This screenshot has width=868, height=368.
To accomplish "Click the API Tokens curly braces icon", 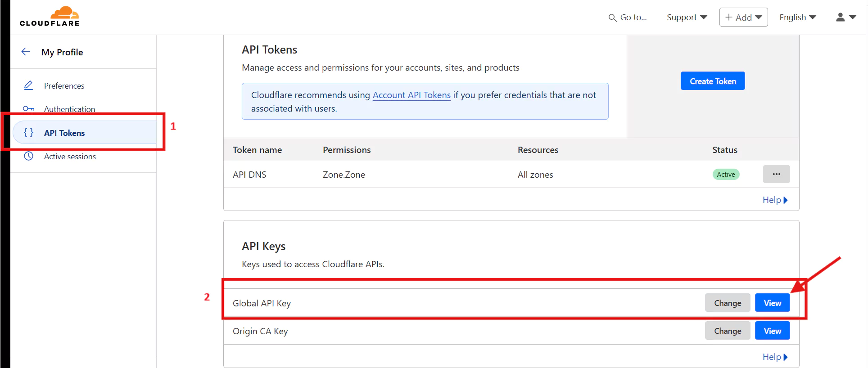I will [x=28, y=133].
